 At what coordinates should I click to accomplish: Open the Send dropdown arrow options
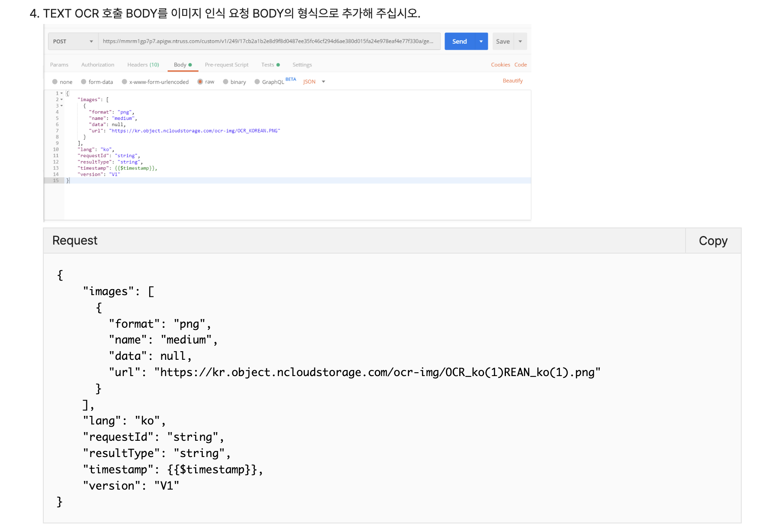point(481,41)
